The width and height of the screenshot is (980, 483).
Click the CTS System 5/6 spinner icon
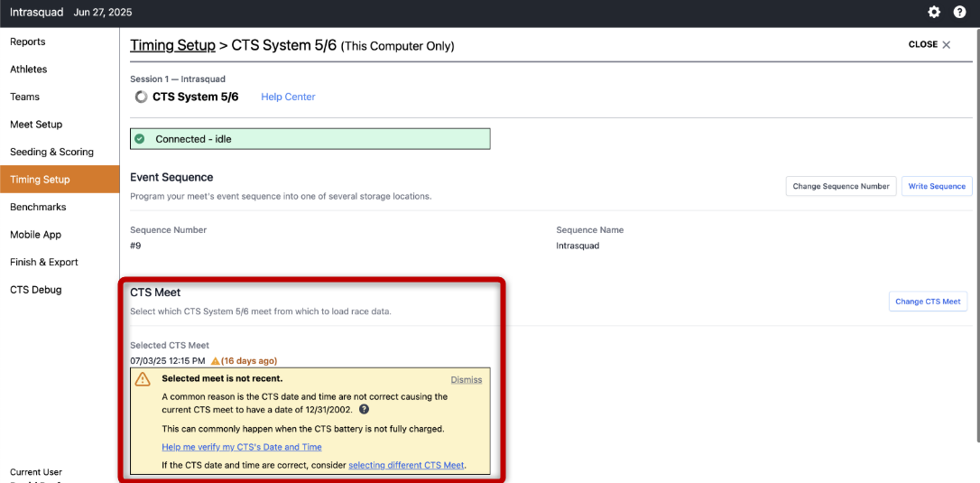[x=142, y=97]
